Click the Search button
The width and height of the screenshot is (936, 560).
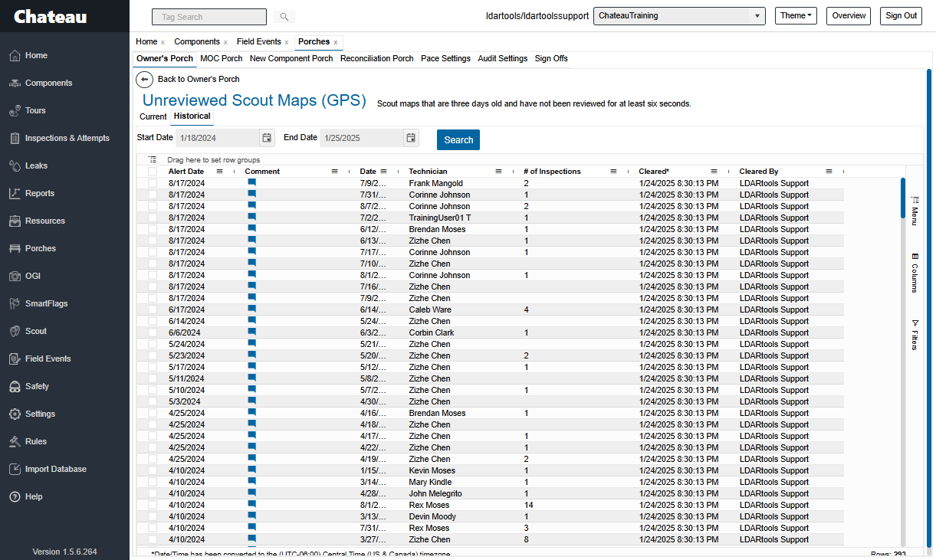pos(458,139)
